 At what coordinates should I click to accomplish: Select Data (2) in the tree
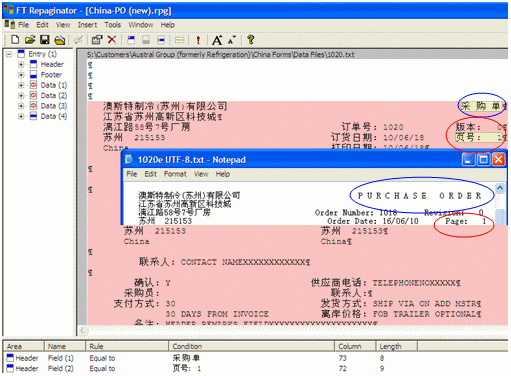pyautogui.click(x=54, y=95)
